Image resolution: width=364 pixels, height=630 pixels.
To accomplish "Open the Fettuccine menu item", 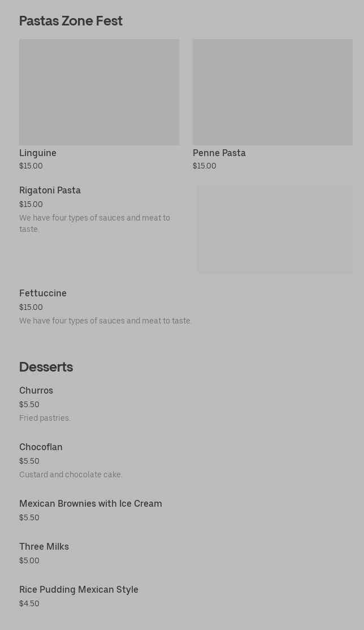I will pyautogui.click(x=43, y=294).
